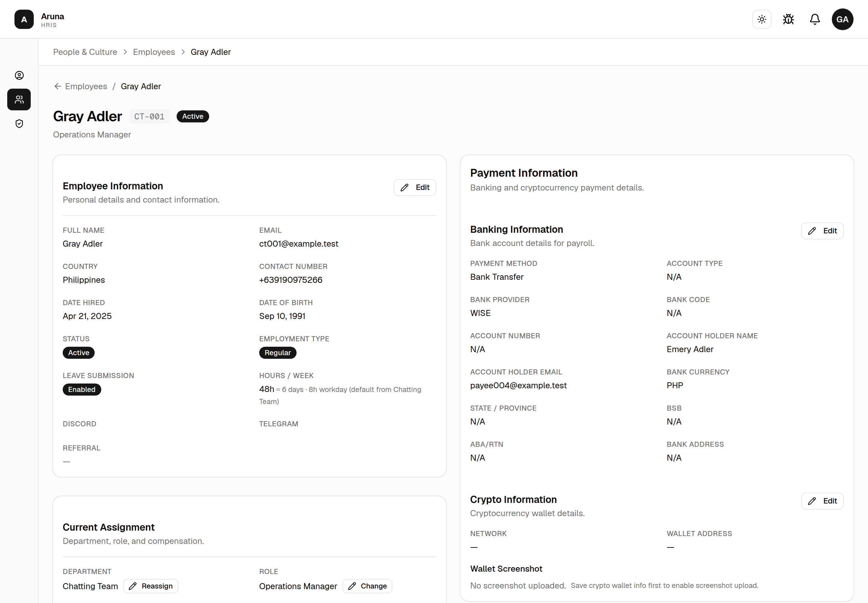Screen dimensions: 868x603
Task: Click payment method Bank Transfer
Action: coord(497,277)
